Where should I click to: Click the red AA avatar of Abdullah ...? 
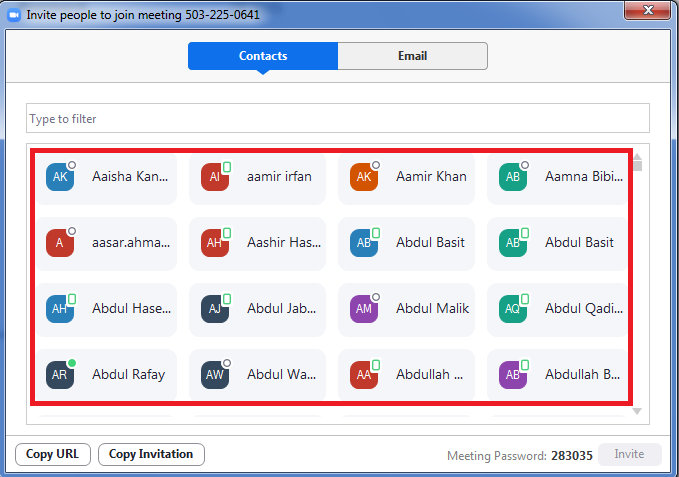(x=364, y=375)
